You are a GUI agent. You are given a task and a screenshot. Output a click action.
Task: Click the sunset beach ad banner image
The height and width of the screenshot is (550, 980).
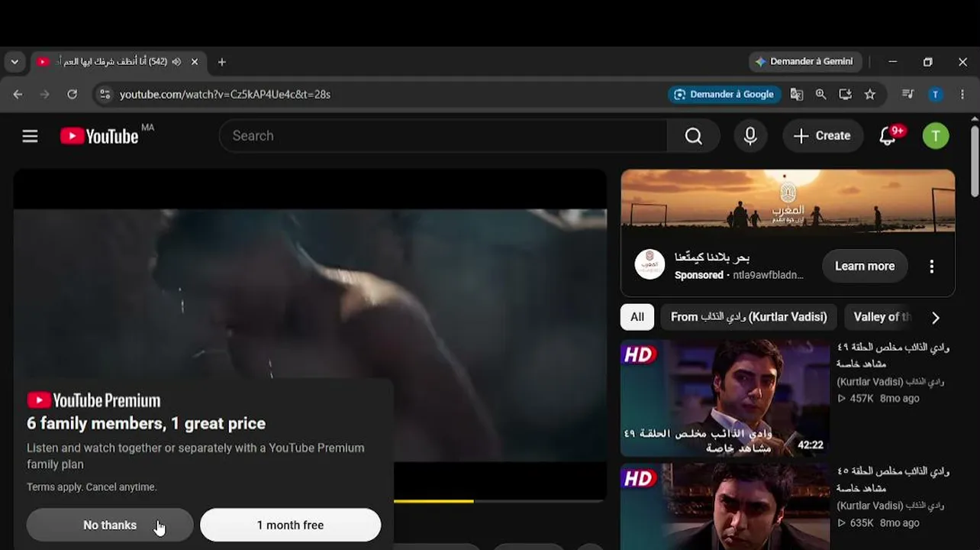pyautogui.click(x=788, y=201)
